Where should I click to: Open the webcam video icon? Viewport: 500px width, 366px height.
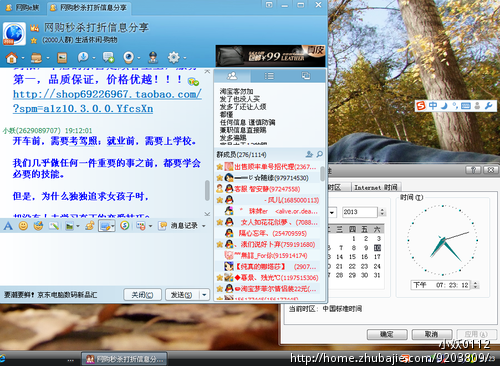coord(129,57)
